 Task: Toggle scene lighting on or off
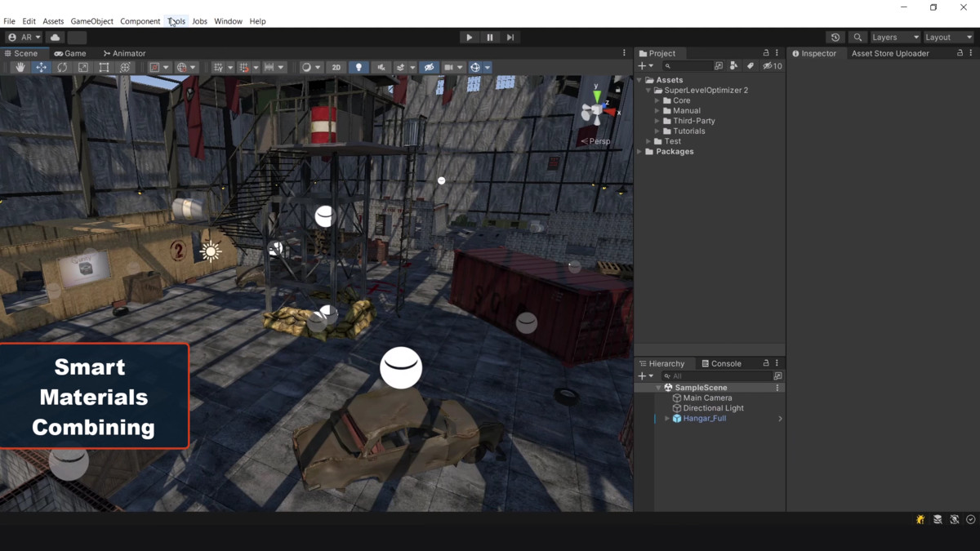coord(359,67)
